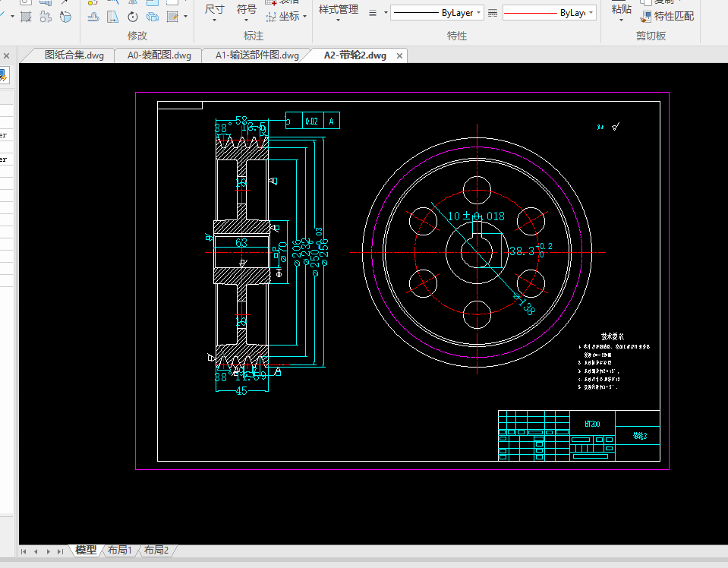Click the 3D box icon in 修改 panel
The height and width of the screenshot is (568, 728).
click(153, 16)
